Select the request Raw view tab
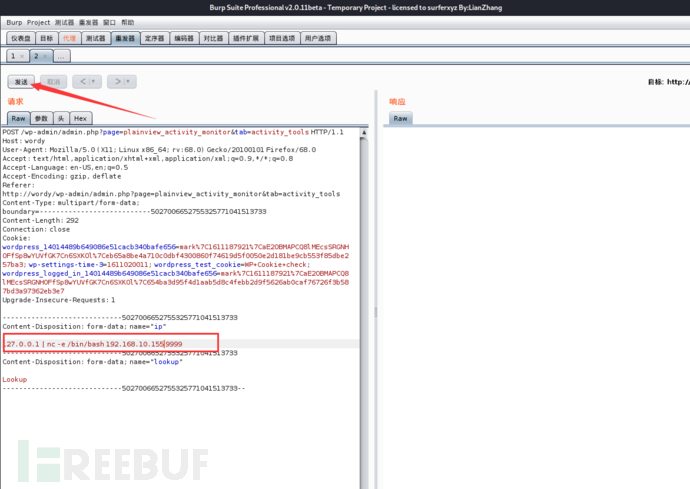The image size is (690, 489). click(18, 118)
